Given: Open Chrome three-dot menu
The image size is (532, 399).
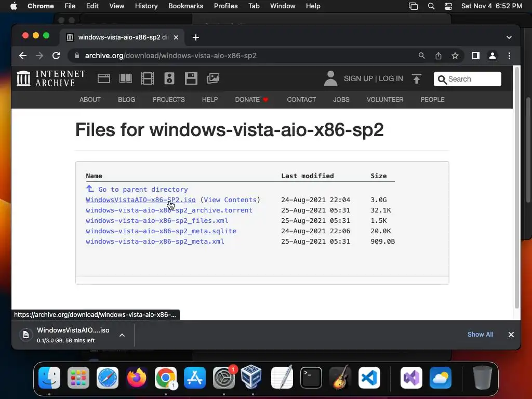Looking at the screenshot, I should pos(509,56).
